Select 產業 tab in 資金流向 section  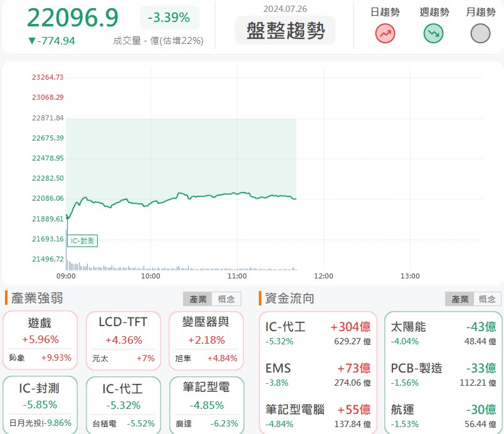point(459,299)
